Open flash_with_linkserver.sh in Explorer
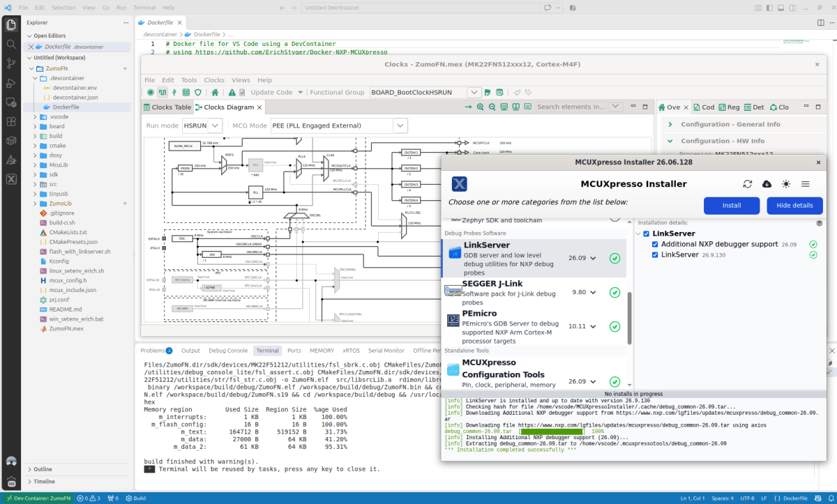Screen dimensions: 837x504 click(80, 251)
